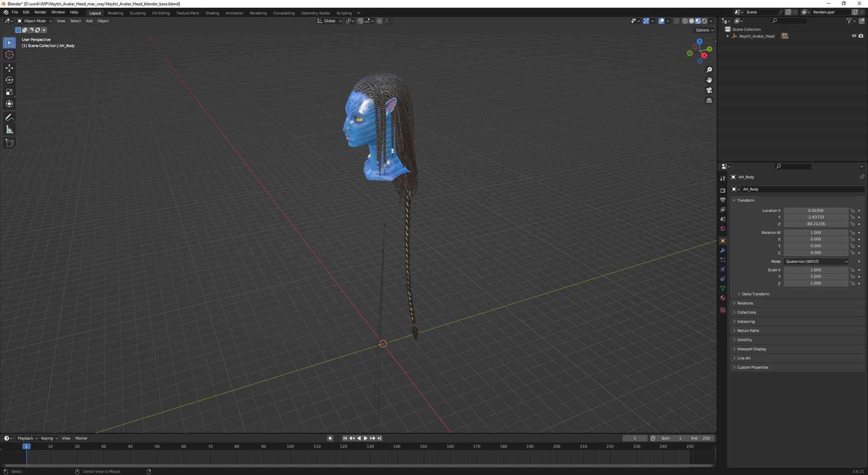
Task: Open the Render menu
Action: point(40,12)
